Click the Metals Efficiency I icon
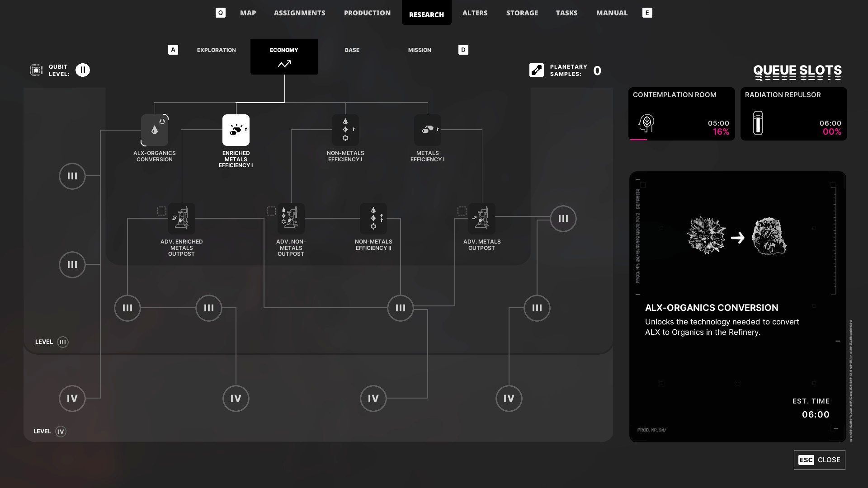868x488 pixels. tap(428, 130)
